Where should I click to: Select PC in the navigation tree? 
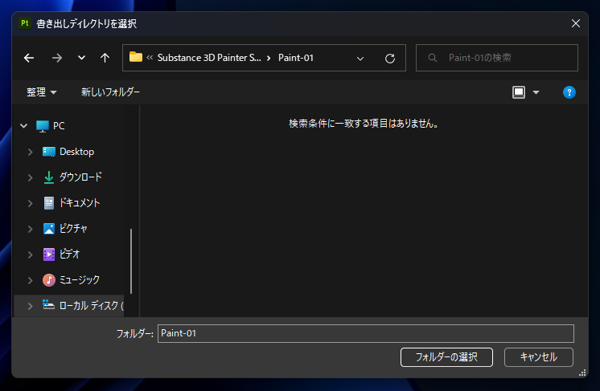[x=59, y=126]
